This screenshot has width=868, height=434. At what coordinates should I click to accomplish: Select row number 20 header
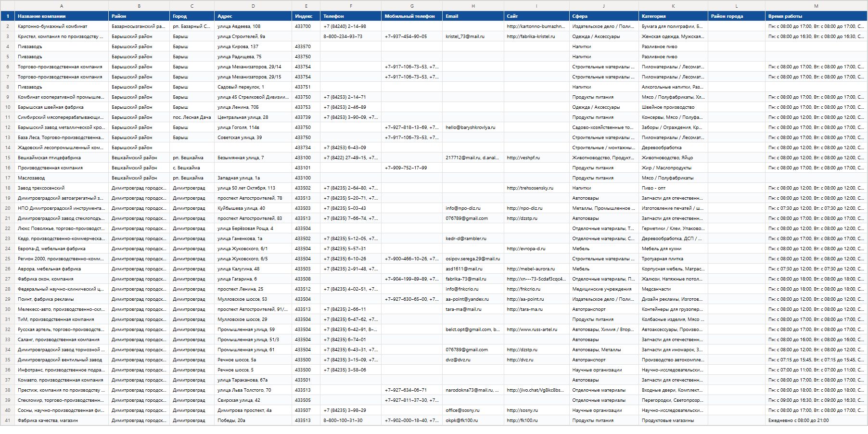point(8,208)
